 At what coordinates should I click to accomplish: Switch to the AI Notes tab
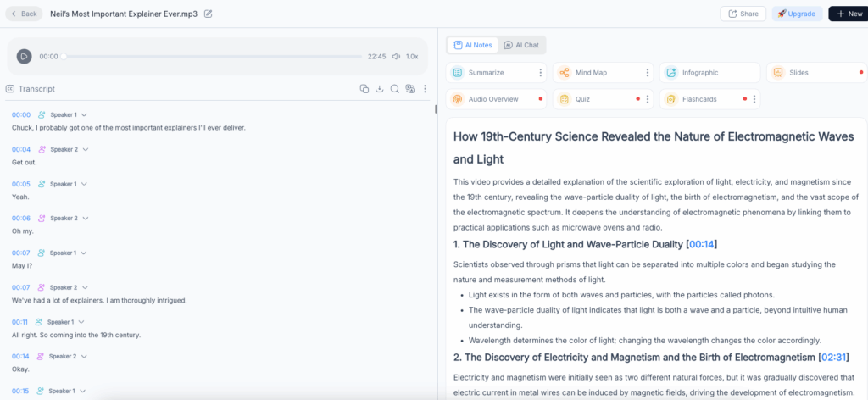point(473,46)
